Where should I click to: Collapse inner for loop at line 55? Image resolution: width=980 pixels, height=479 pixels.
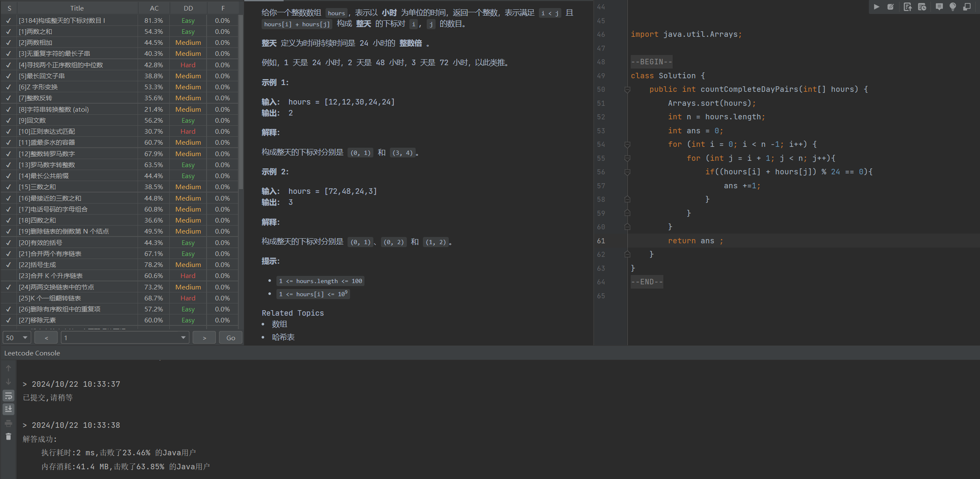click(x=627, y=158)
